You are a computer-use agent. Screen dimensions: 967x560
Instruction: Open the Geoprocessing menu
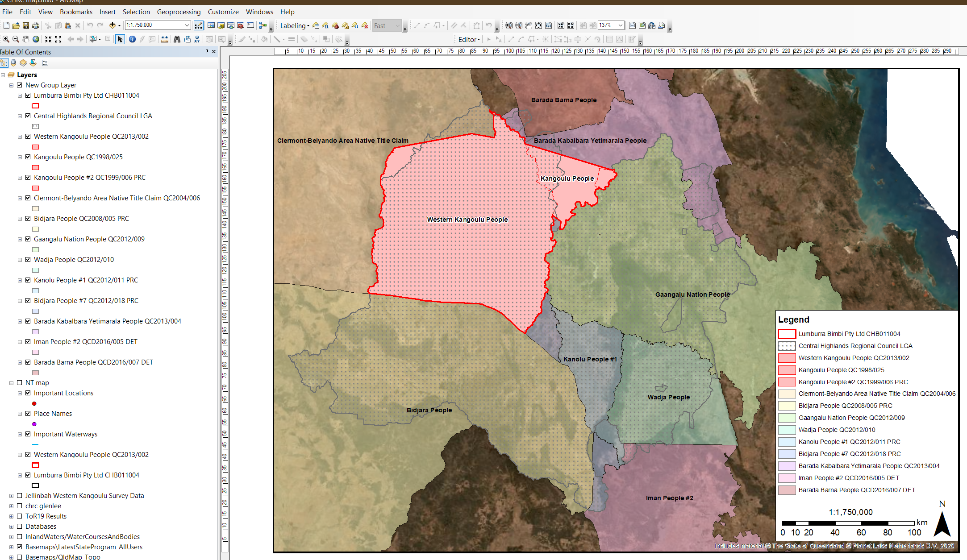[179, 12]
